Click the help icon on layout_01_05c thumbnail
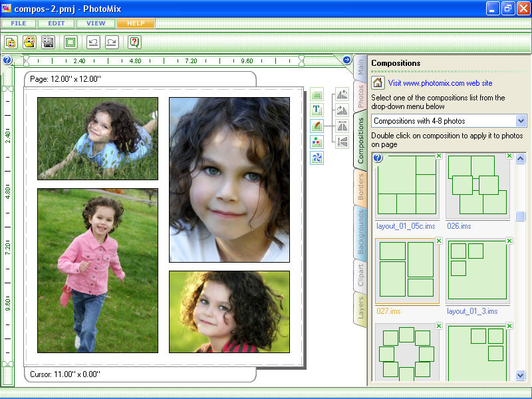The image size is (532, 399). pos(378,158)
